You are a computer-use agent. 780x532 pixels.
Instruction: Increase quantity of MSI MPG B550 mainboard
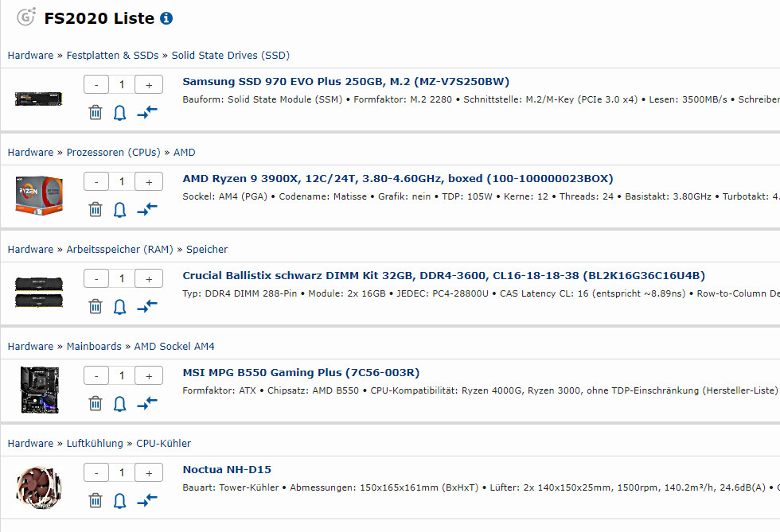click(x=149, y=376)
